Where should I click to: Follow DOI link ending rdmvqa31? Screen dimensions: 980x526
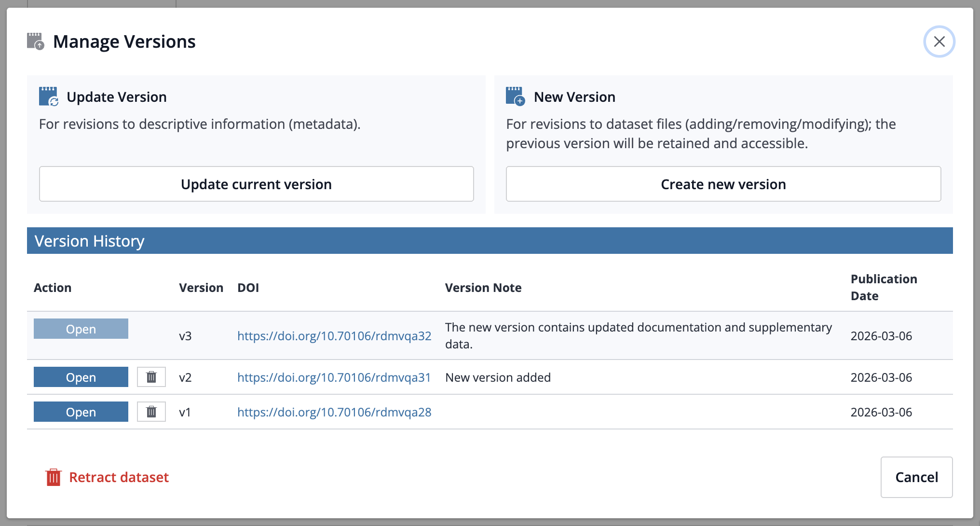334,377
